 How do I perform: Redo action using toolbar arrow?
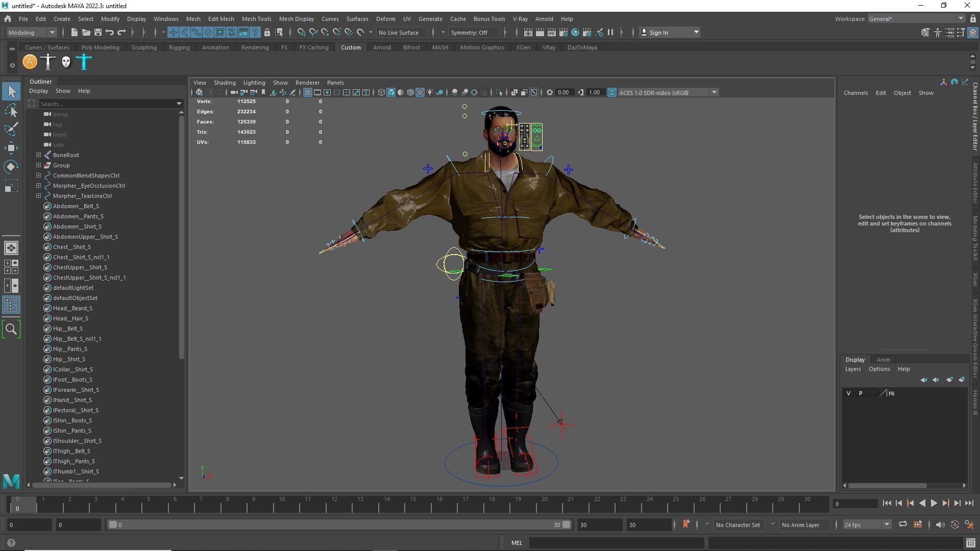coord(121,33)
